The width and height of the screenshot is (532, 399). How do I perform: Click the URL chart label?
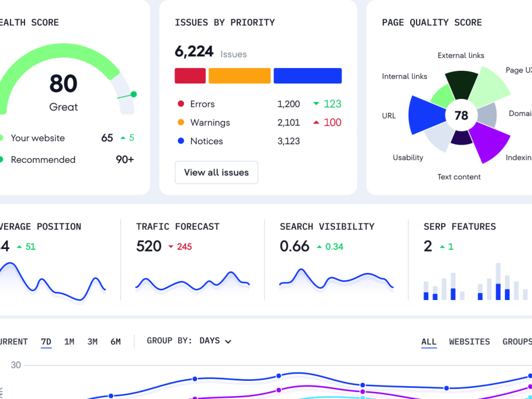(x=389, y=115)
